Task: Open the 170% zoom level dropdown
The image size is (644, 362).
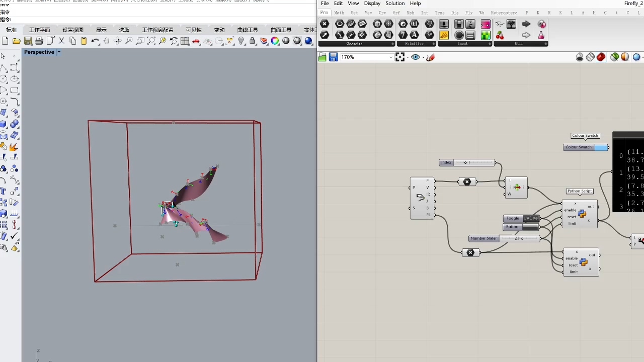Action: click(390, 57)
